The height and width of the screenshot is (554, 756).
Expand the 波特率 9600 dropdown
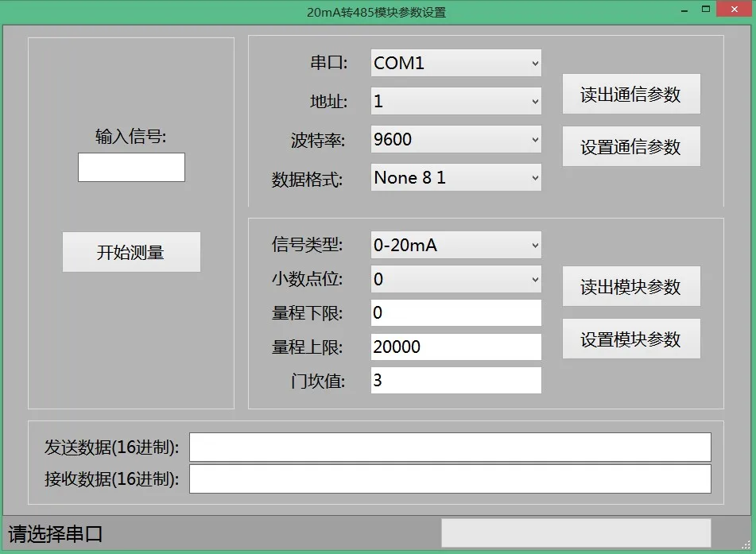(456, 139)
